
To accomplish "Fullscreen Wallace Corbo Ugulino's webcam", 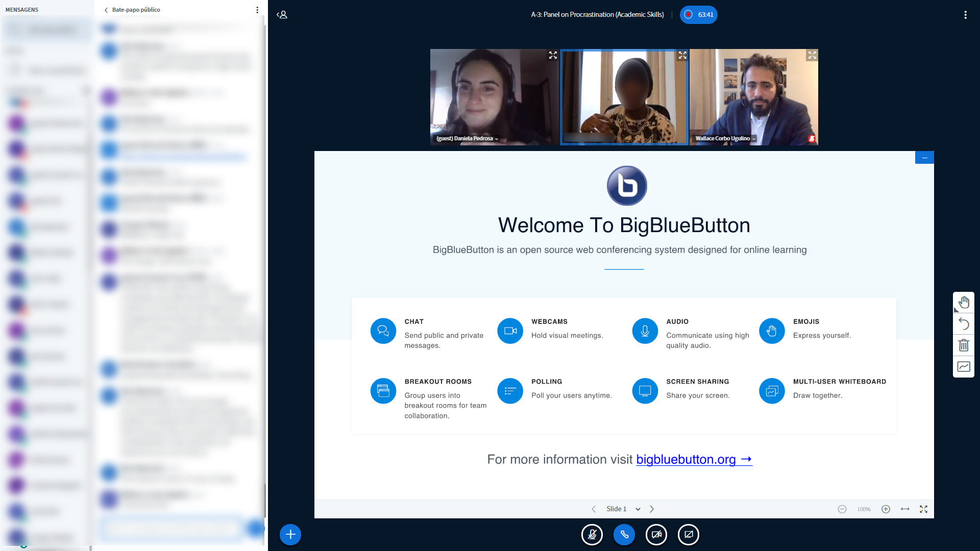I will pyautogui.click(x=812, y=55).
